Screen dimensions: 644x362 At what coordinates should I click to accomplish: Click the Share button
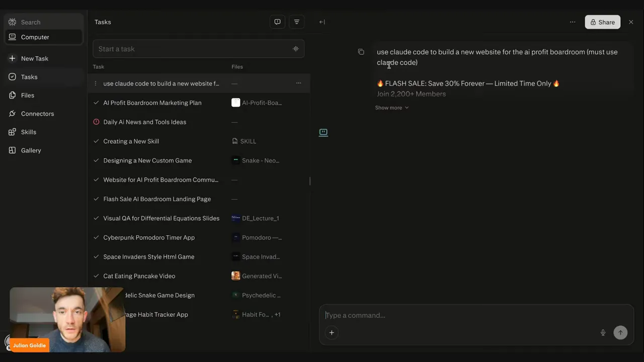click(602, 22)
